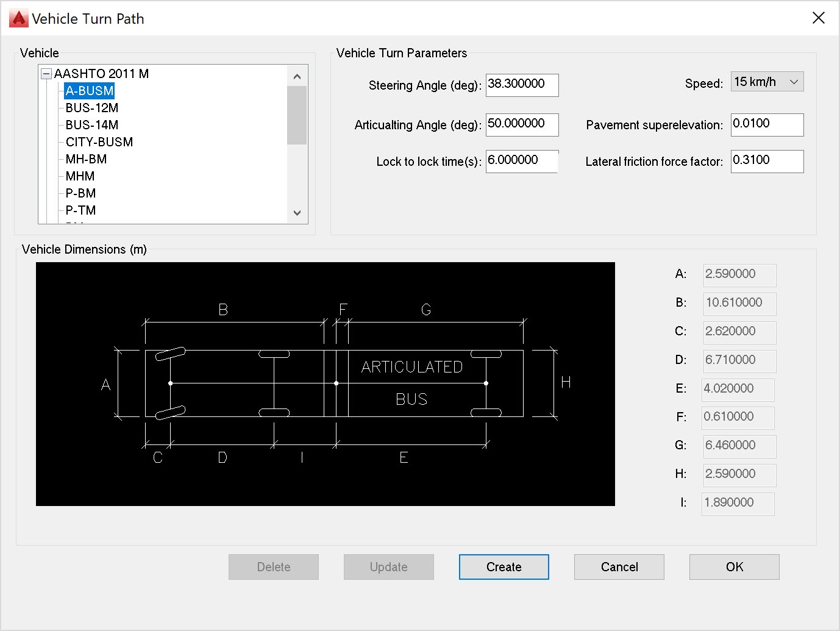Click the Delete button
This screenshot has width=840, height=631.
[274, 567]
